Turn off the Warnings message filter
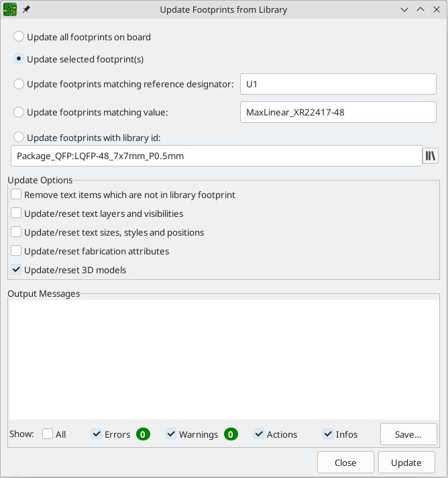 (171, 434)
